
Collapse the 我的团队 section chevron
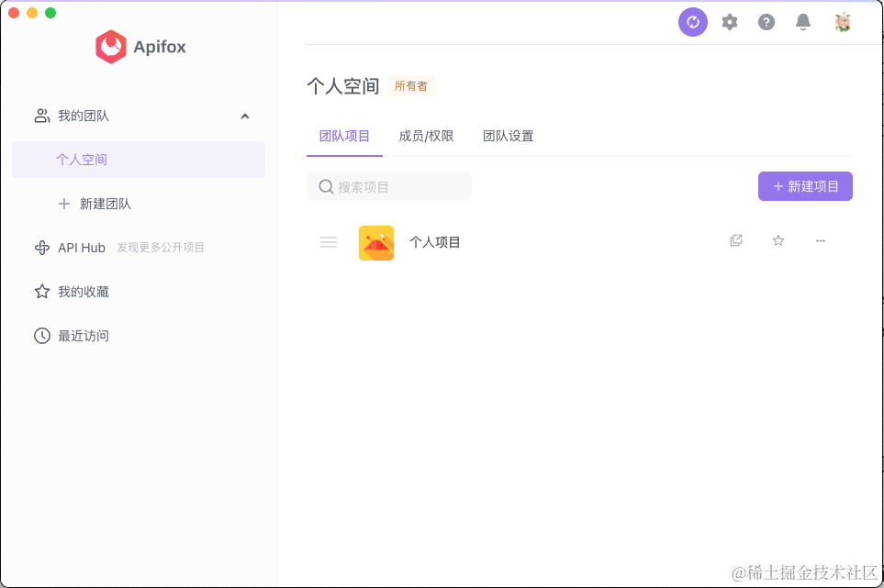[x=245, y=116]
